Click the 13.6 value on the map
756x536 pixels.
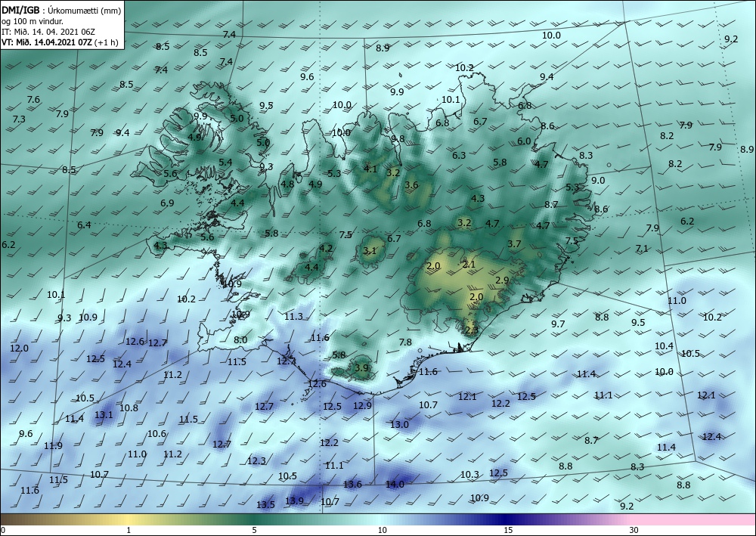352,484
